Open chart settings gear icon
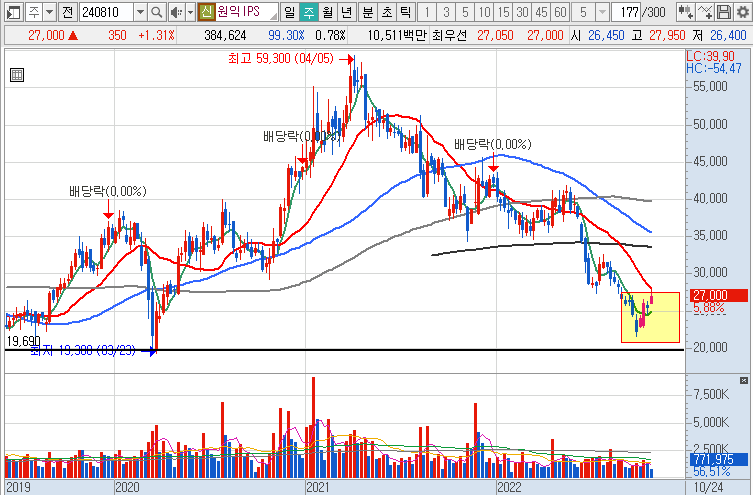753x495 pixels. 742,12
